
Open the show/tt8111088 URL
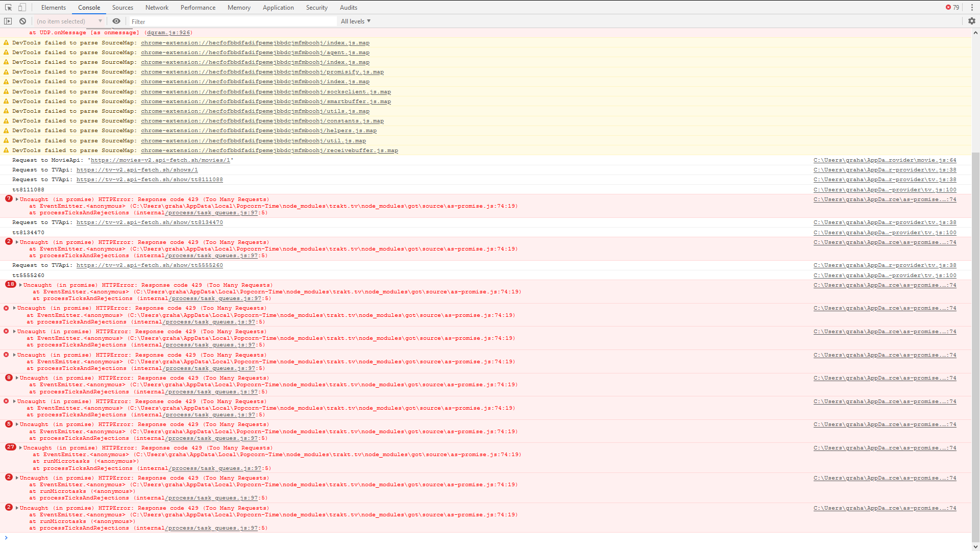[150, 180]
